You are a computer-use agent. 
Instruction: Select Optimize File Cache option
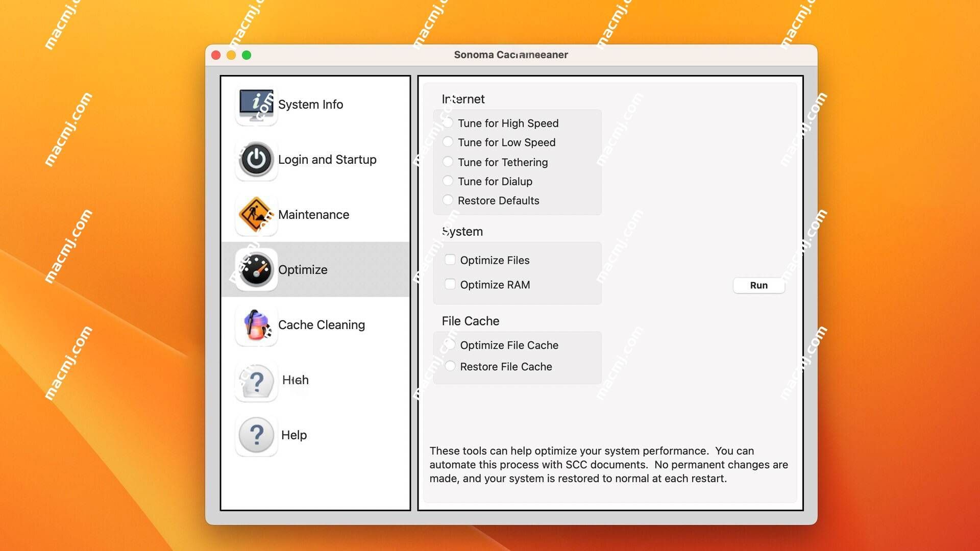450,345
